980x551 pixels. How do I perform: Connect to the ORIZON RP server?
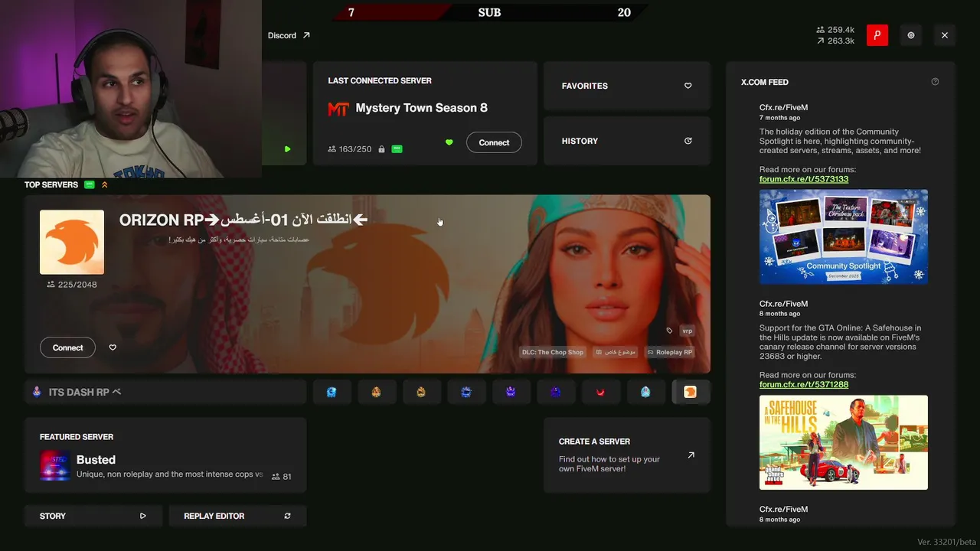coord(67,347)
